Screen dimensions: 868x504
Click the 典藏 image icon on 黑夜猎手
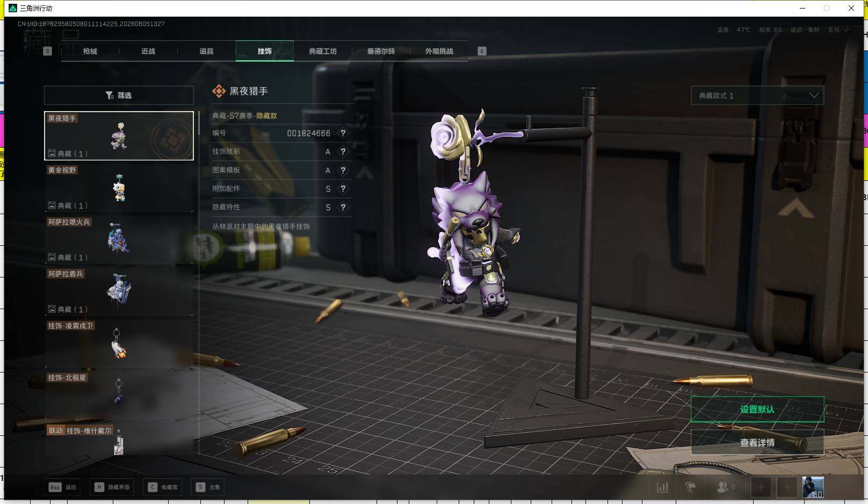(52, 154)
